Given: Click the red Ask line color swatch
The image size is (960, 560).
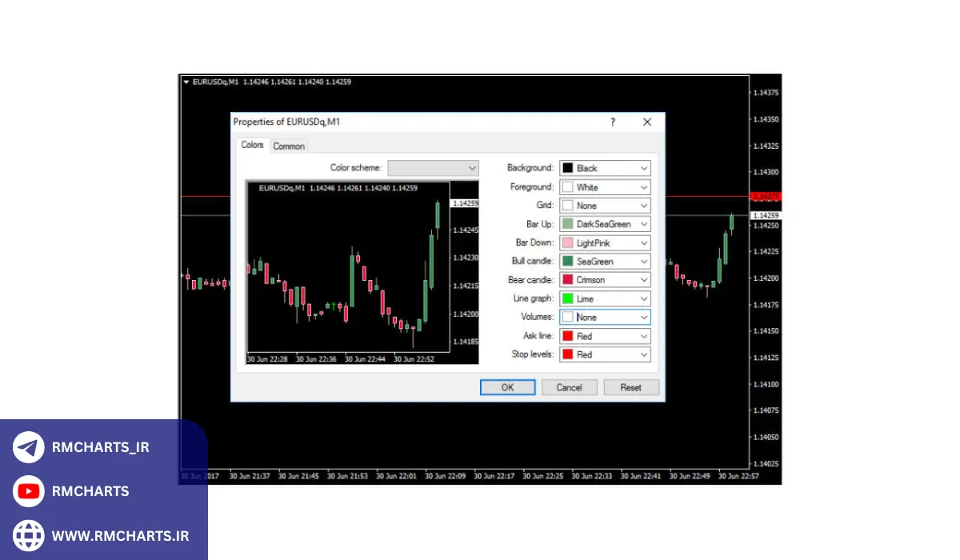Looking at the screenshot, I should [x=568, y=336].
